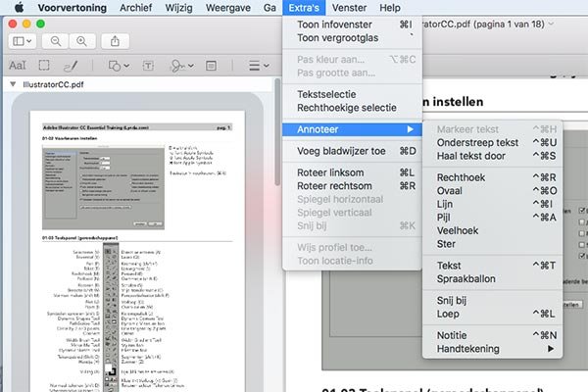Choose Tekst annotation

point(492,266)
